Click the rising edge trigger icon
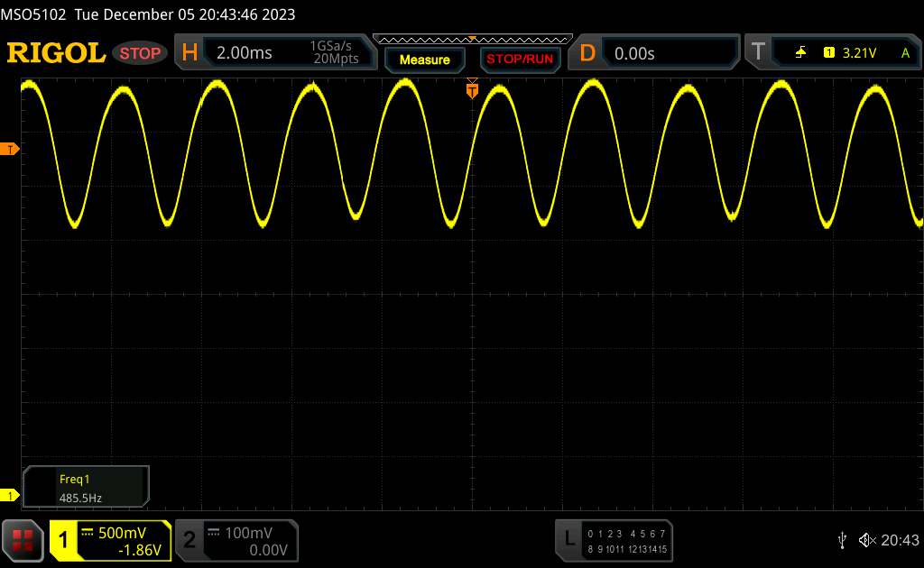Image resolution: width=924 pixels, height=568 pixels. [x=800, y=53]
